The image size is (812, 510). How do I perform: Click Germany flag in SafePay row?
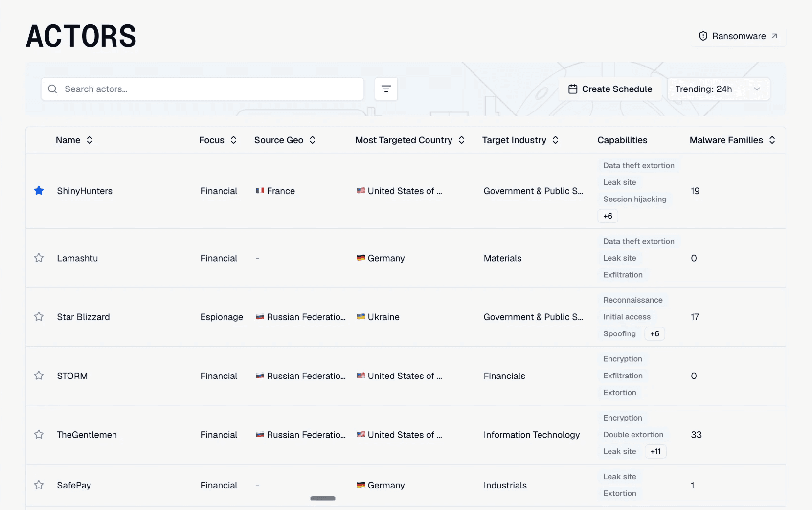(361, 485)
